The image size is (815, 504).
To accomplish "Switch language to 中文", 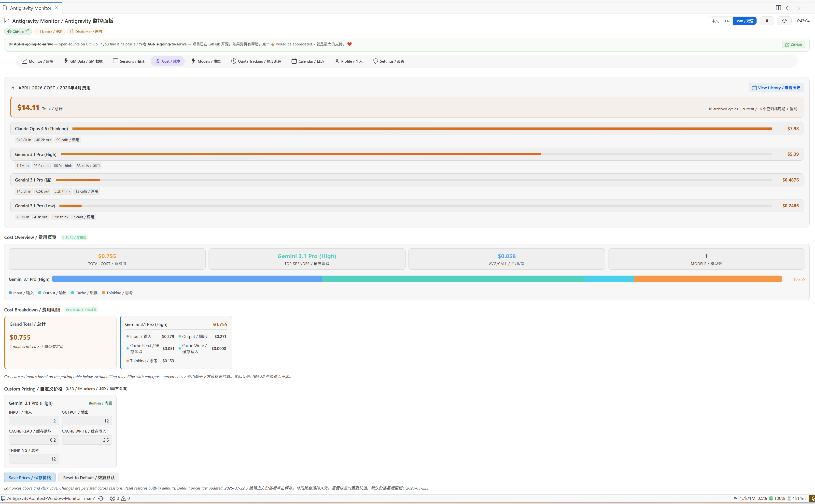I will tap(715, 21).
